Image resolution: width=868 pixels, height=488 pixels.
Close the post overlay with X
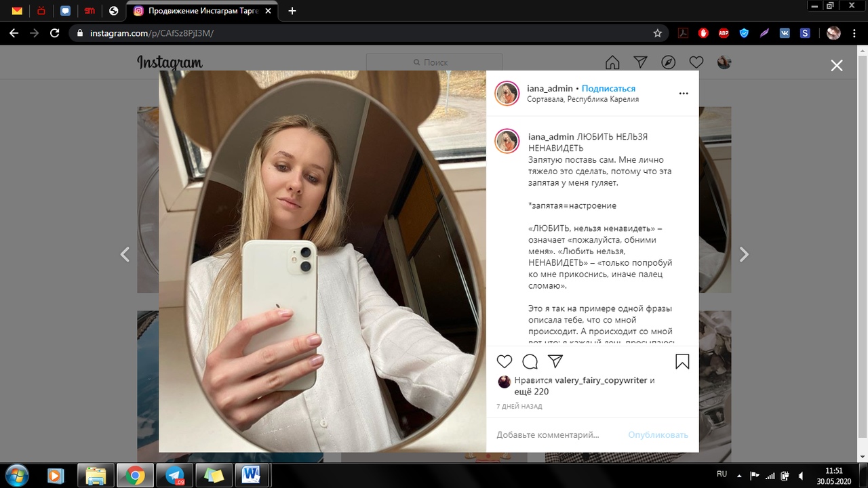pyautogui.click(x=837, y=65)
